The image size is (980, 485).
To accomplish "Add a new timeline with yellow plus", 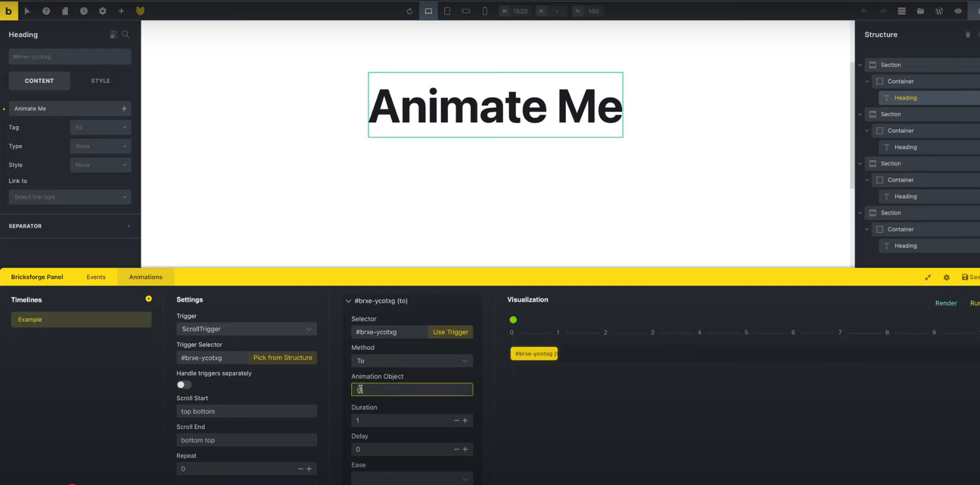I will [x=148, y=299].
